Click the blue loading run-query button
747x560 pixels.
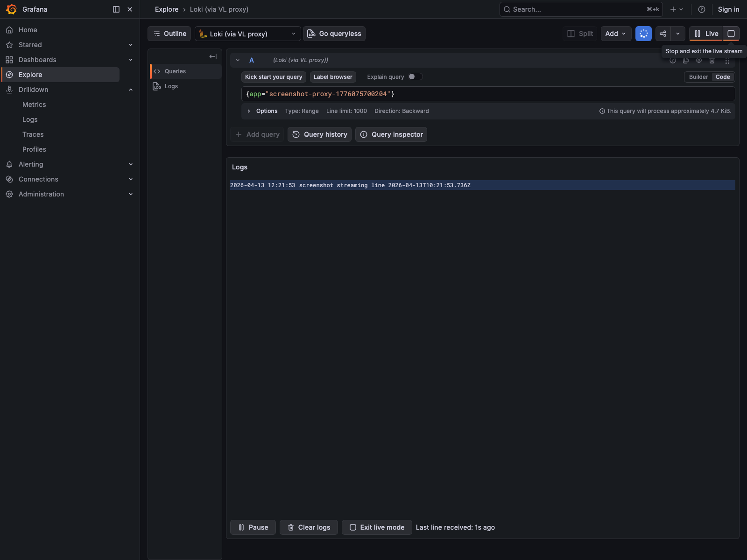coord(643,34)
